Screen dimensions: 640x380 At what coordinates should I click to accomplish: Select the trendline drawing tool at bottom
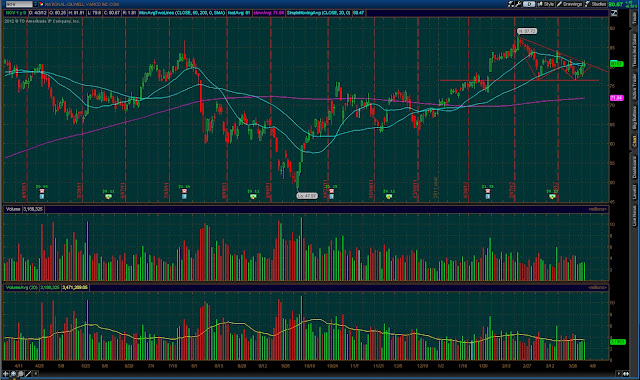[x=28, y=373]
